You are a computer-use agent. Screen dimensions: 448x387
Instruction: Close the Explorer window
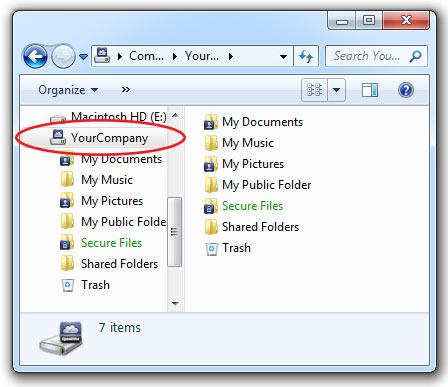[406, 20]
